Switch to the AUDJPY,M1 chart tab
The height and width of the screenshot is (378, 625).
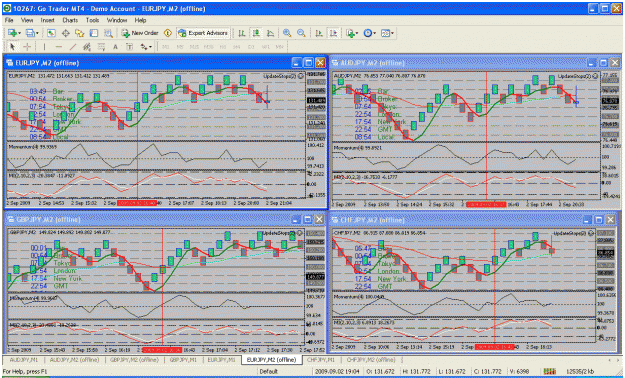click(24, 360)
